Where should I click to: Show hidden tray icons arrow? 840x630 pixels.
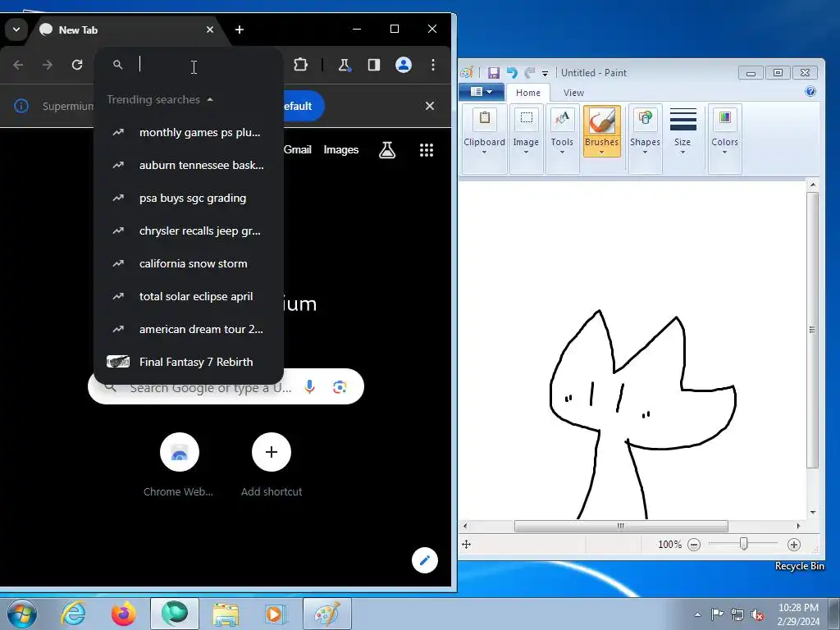point(697,614)
